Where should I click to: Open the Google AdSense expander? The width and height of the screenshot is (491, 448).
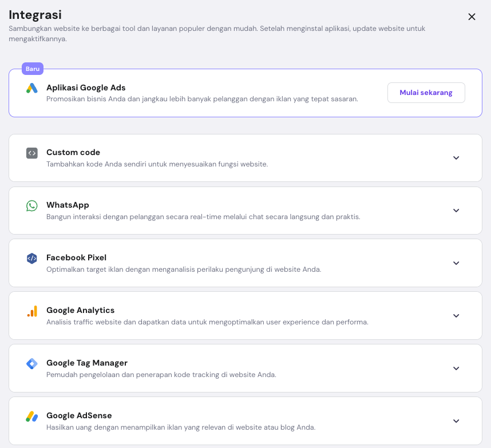point(456,421)
